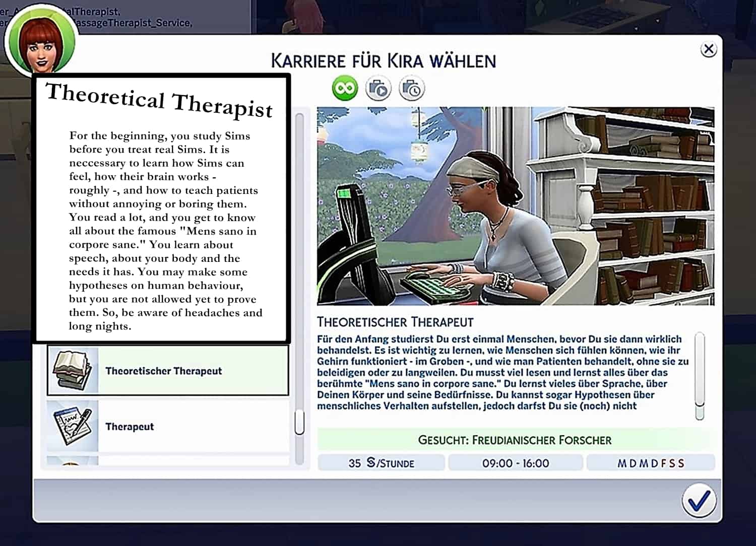The height and width of the screenshot is (546, 756).
Task: Select the green infinity all-careers filter
Action: click(345, 89)
